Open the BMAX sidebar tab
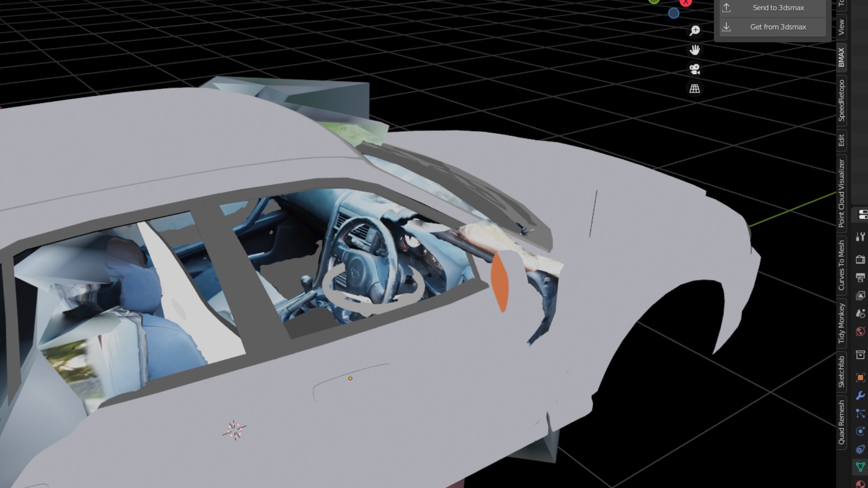 tap(841, 57)
